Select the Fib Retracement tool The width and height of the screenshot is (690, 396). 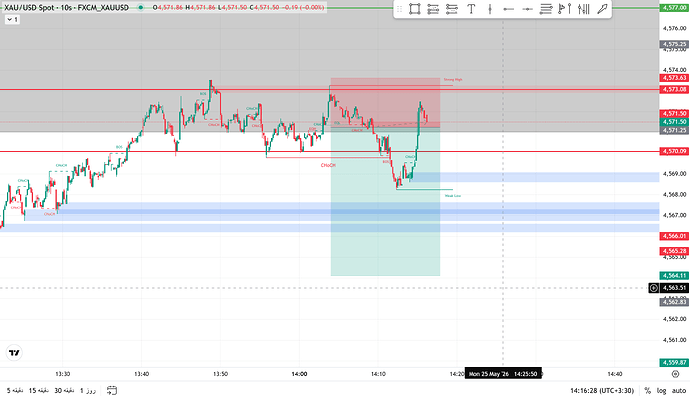tap(546, 9)
